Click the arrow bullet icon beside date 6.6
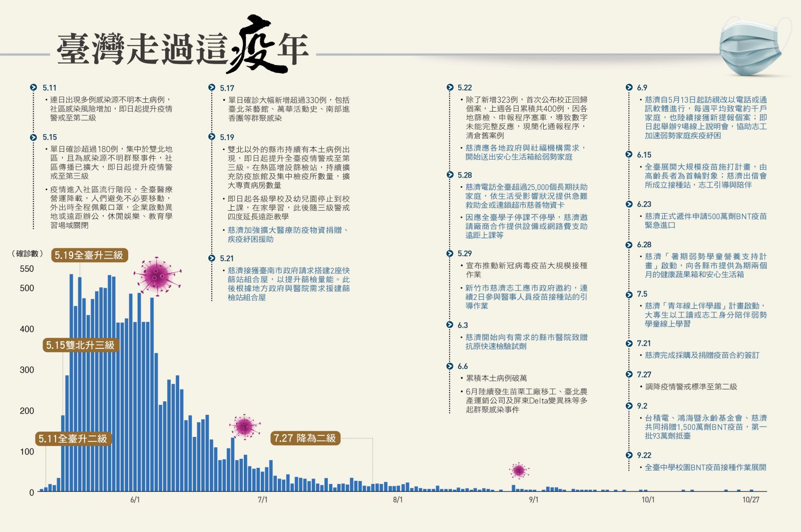Image resolution: width=801 pixels, height=532 pixels. [x=450, y=366]
